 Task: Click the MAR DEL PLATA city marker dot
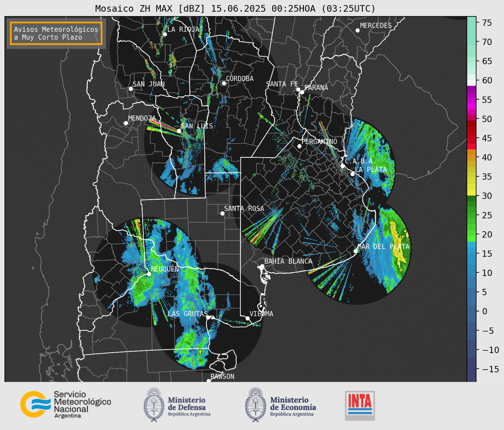tap(356, 251)
